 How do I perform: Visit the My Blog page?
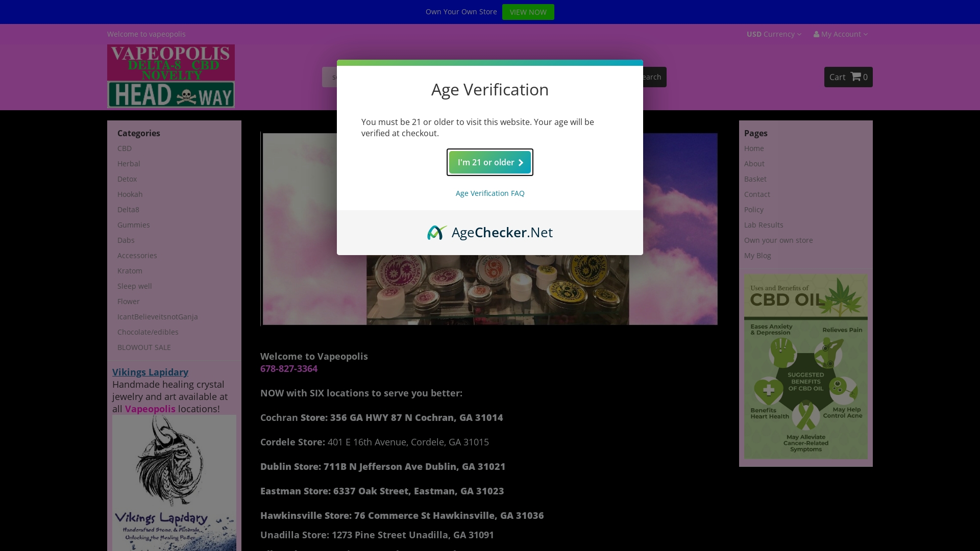click(757, 256)
